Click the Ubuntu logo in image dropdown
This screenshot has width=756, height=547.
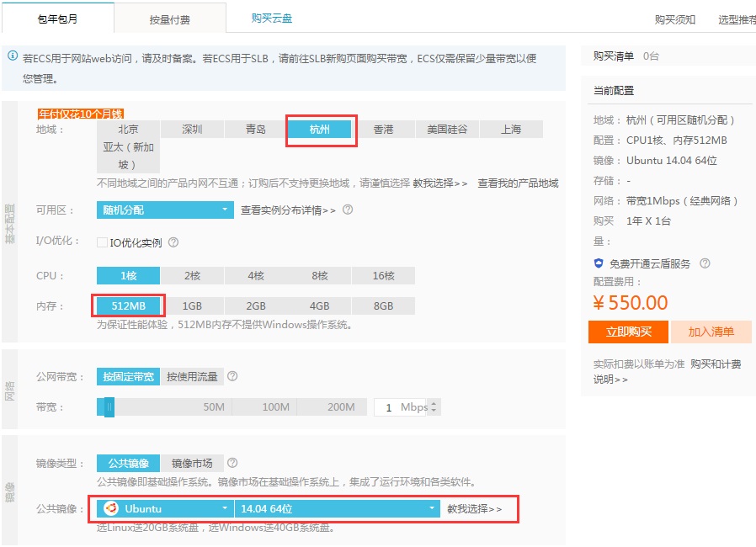111,508
